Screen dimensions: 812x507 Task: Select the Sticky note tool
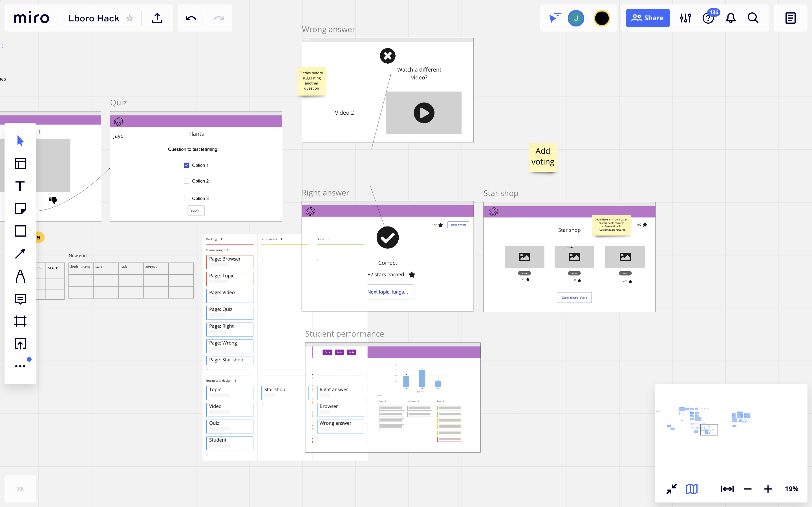pos(20,208)
